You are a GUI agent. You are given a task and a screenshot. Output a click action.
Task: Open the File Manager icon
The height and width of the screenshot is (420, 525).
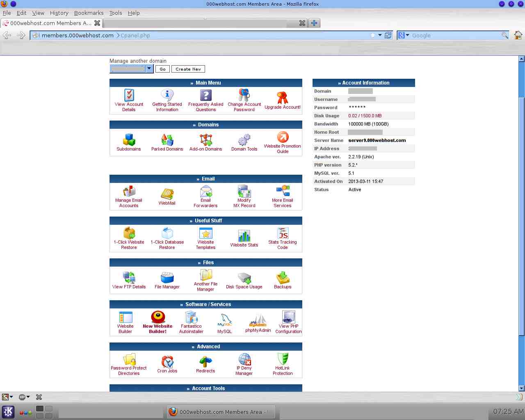coord(167,277)
